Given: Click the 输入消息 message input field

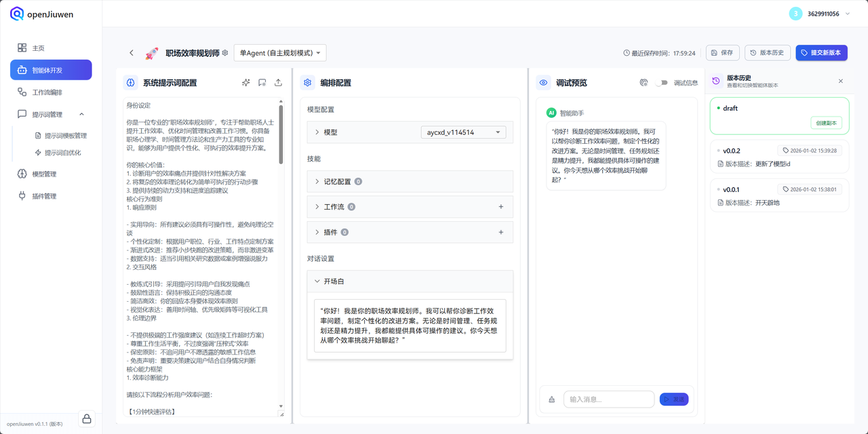Looking at the screenshot, I should 608,399.
